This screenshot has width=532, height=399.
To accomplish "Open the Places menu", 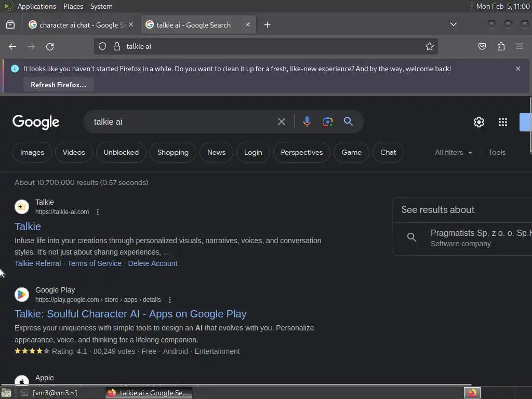I will pos(73,6).
